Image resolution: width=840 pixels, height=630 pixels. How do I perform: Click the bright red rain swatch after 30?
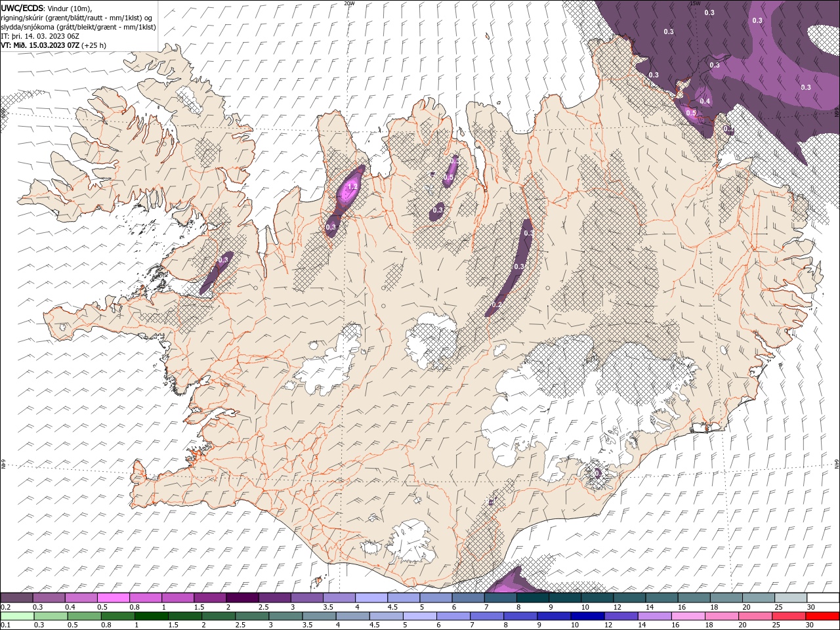click(x=822, y=616)
